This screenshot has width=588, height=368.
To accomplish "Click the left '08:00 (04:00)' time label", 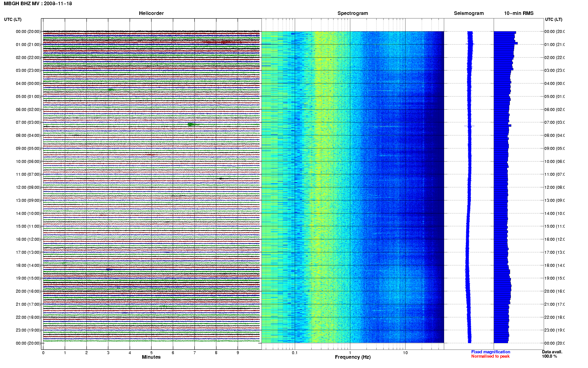I will coord(28,135).
